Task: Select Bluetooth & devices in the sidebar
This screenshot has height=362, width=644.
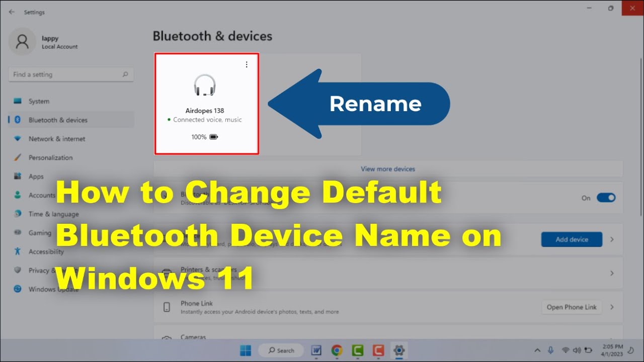Action: 71,120
